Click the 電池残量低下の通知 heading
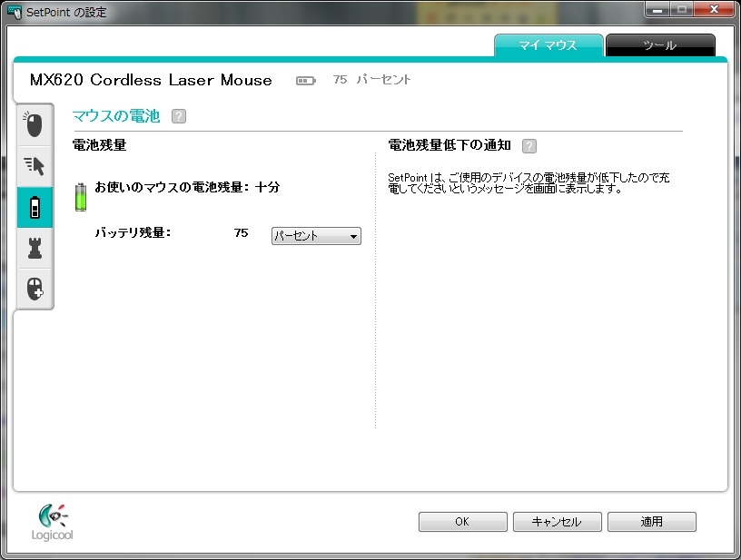 [x=450, y=145]
